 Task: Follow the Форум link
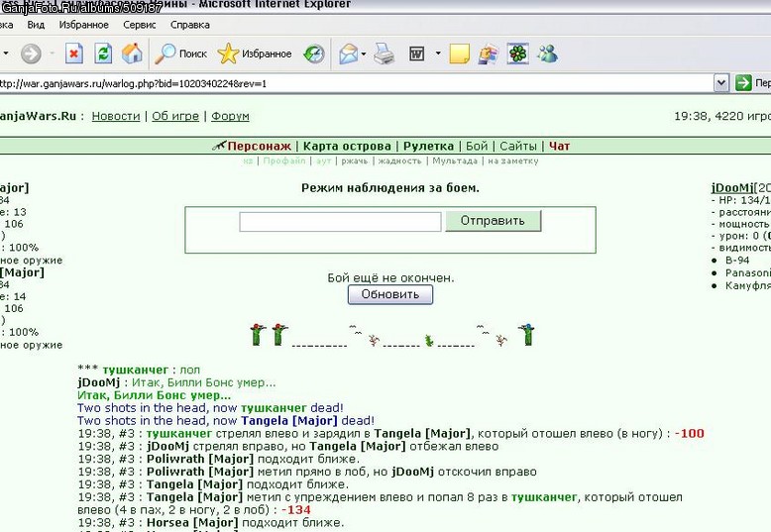click(230, 116)
